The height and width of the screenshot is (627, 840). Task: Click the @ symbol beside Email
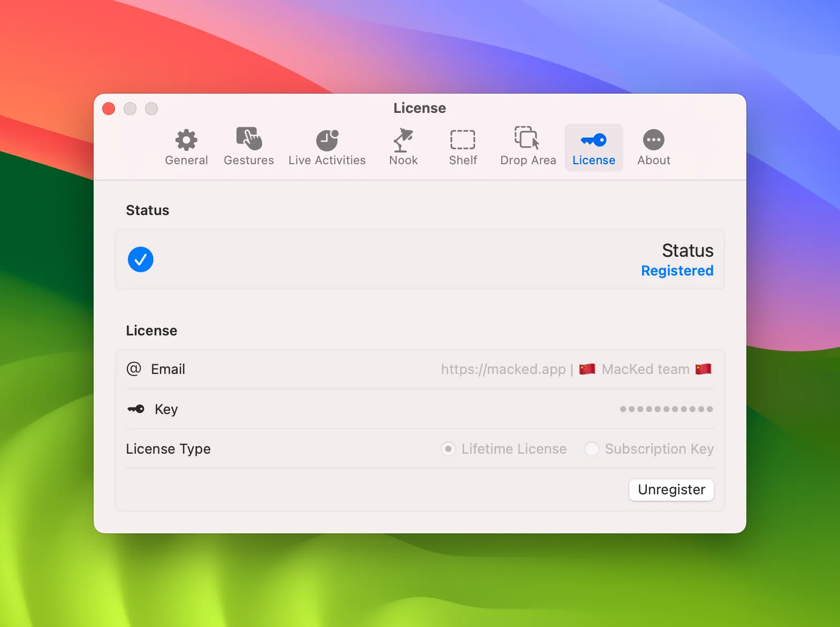134,369
